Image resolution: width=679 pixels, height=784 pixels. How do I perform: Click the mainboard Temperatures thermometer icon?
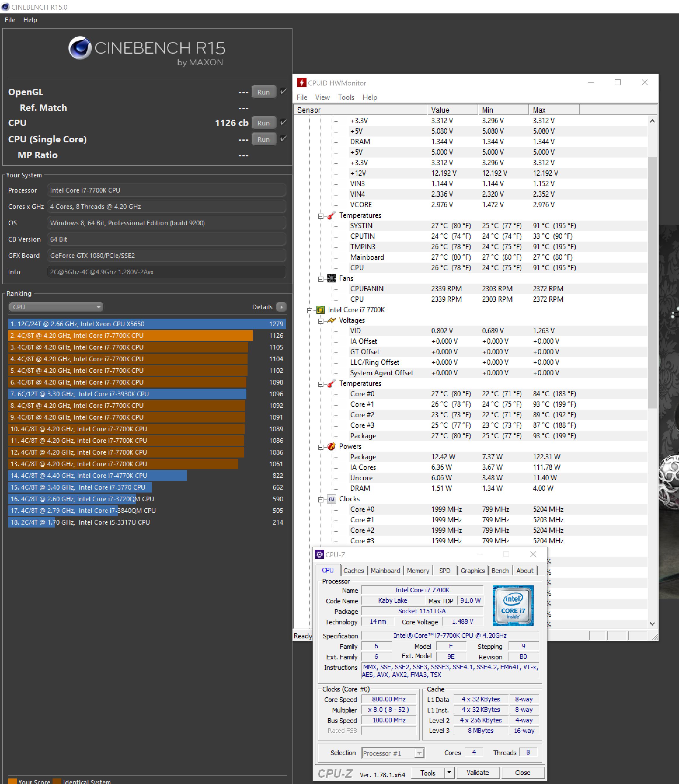(332, 215)
